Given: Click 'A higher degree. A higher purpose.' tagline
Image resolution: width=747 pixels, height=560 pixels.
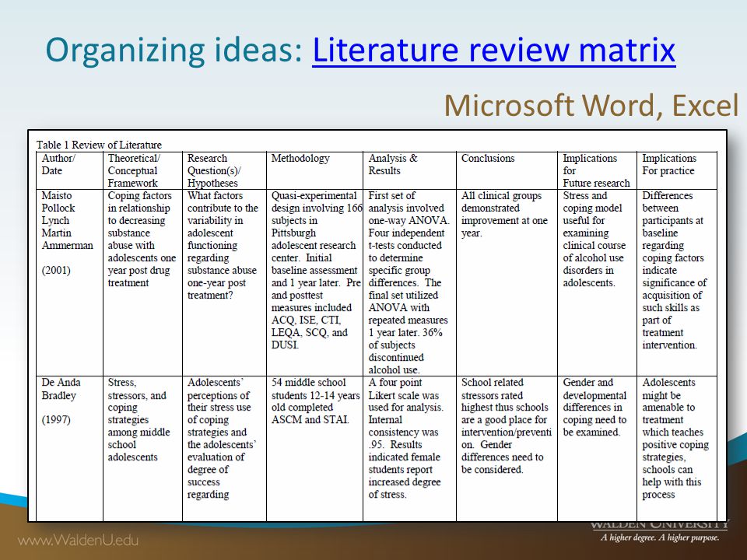Looking at the screenshot, I should [660, 537].
